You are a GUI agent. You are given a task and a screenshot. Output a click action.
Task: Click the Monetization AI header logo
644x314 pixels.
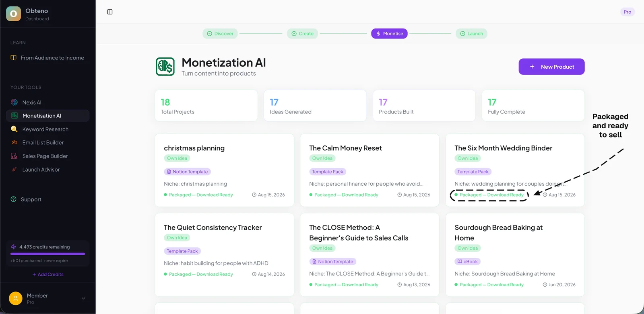(x=165, y=67)
